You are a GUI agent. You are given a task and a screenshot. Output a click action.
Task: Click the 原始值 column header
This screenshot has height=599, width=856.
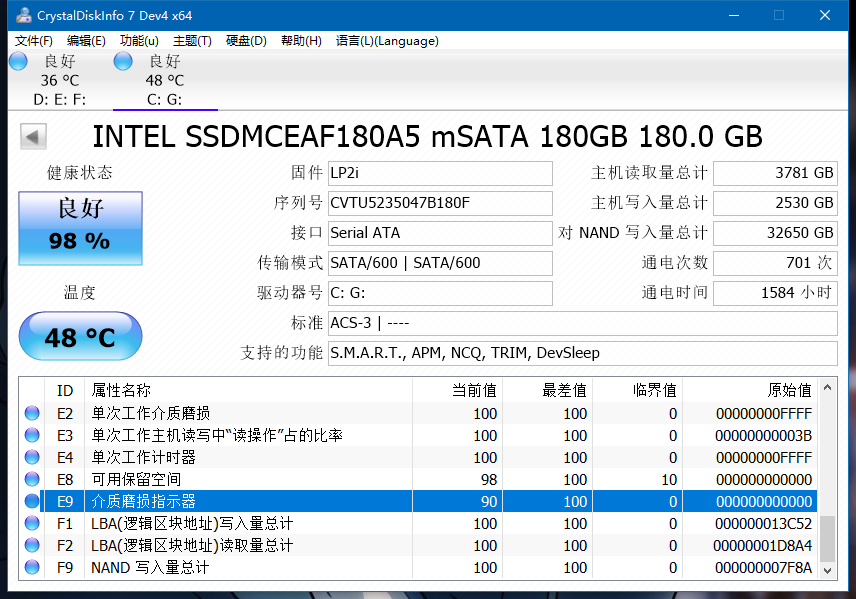tap(750, 390)
